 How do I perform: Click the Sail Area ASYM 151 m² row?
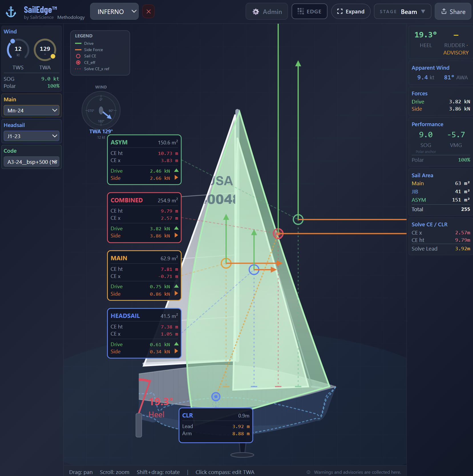point(441,200)
